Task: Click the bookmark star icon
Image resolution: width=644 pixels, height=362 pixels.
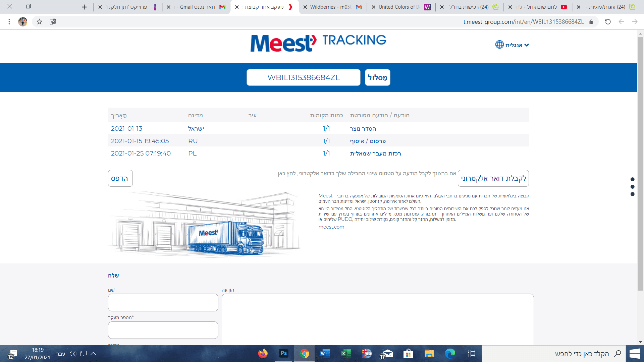Action: click(40, 22)
